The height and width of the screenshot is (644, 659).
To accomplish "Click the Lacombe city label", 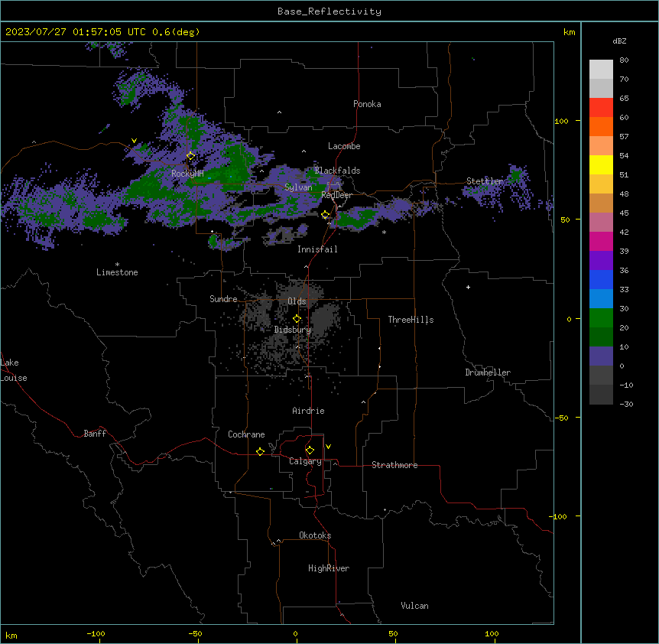I will pyautogui.click(x=344, y=146).
